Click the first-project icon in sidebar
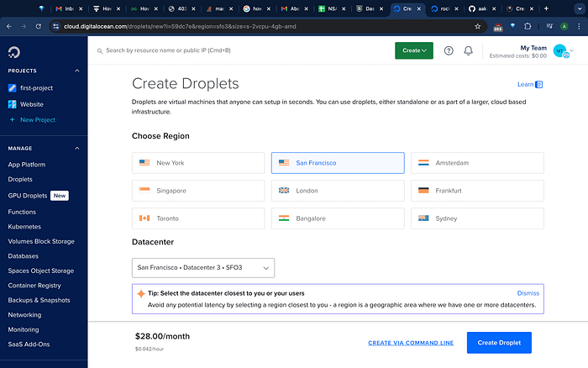The image size is (588, 368). (13, 87)
